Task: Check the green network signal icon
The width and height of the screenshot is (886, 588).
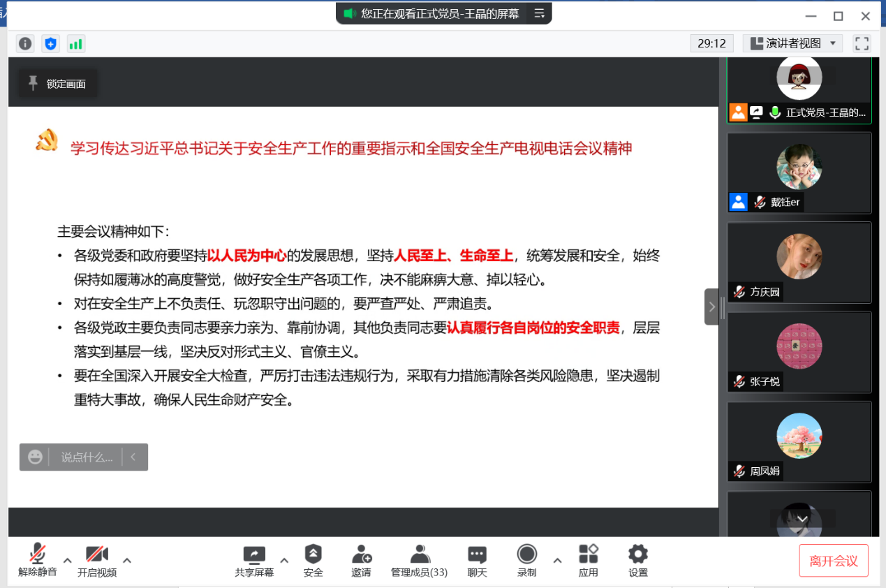Action: click(75, 44)
